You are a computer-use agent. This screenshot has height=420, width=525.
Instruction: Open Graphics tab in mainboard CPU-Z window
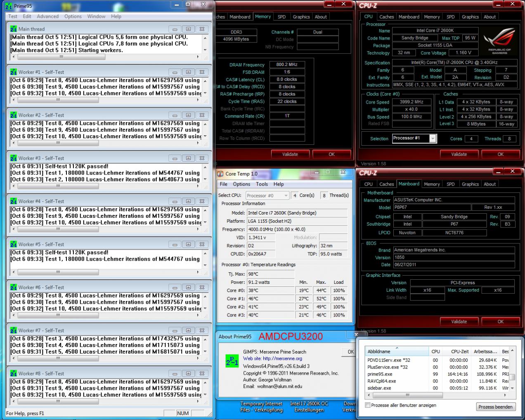coord(470,184)
